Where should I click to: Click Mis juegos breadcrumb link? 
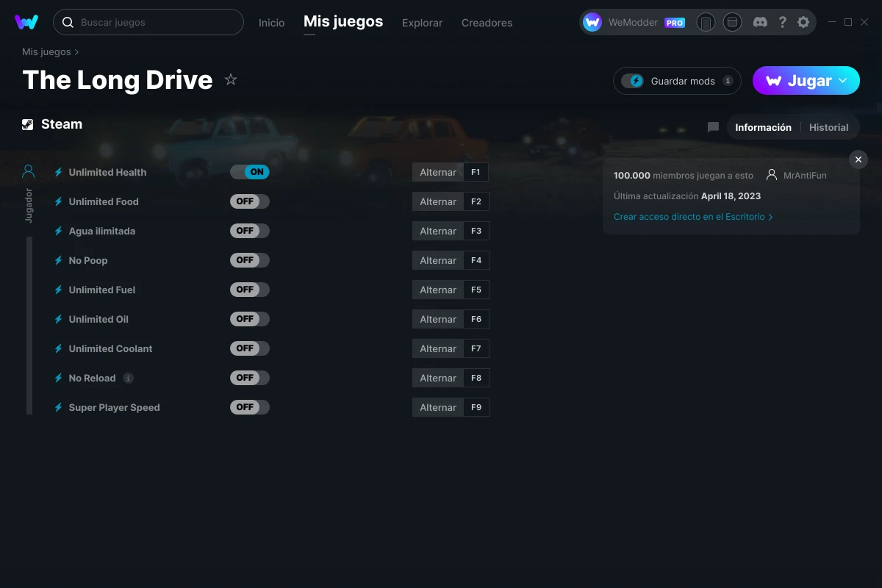click(46, 51)
